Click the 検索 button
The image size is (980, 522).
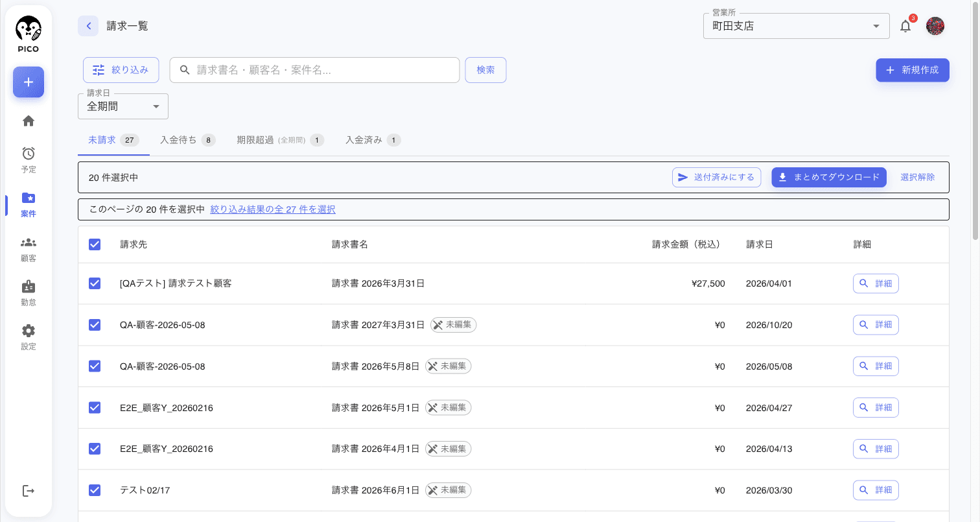tap(485, 70)
